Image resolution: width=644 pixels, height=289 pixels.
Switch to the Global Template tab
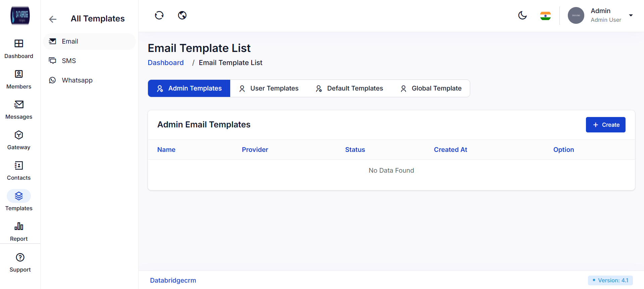coord(431,89)
